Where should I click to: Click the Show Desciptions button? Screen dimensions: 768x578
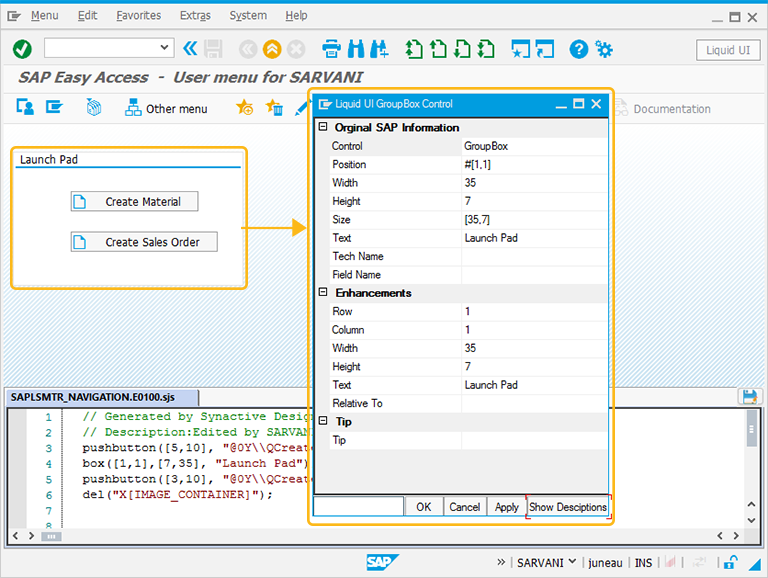click(x=568, y=507)
